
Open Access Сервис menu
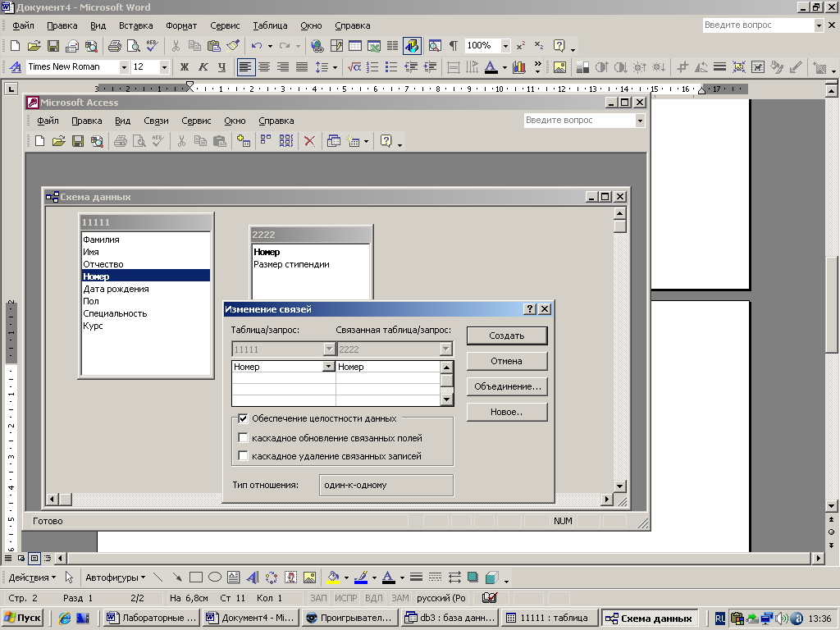[x=196, y=121]
